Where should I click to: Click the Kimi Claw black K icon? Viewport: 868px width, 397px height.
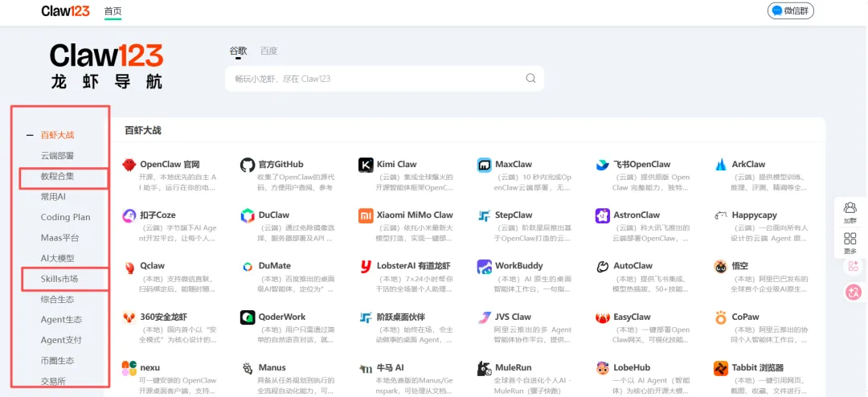coord(366,165)
